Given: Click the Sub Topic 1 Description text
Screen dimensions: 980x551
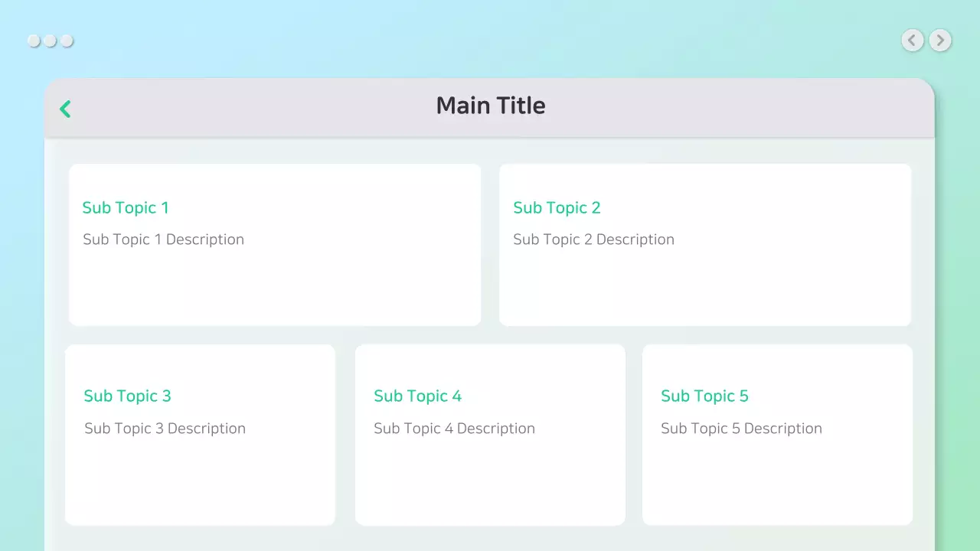Looking at the screenshot, I should click(163, 240).
